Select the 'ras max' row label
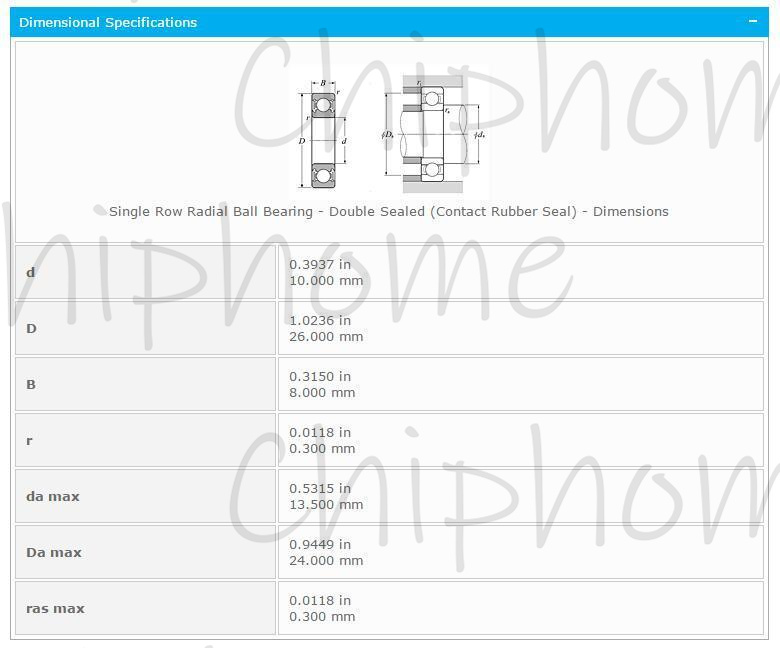Screen dimensions: 780x648 (55, 608)
